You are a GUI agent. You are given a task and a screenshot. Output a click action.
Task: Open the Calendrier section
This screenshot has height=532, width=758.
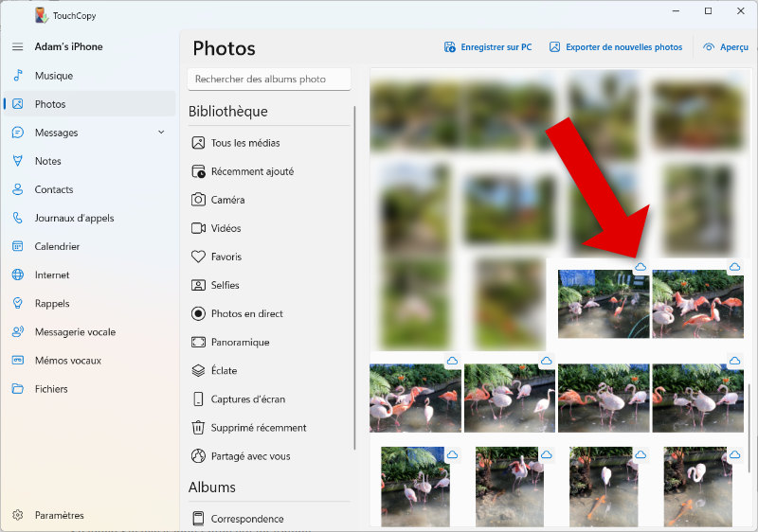[90, 246]
